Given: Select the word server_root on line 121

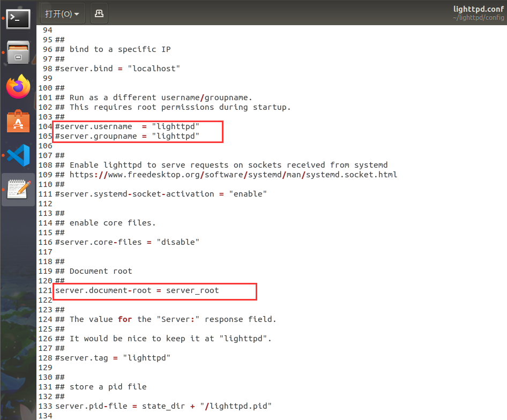Looking at the screenshot, I should [194, 290].
